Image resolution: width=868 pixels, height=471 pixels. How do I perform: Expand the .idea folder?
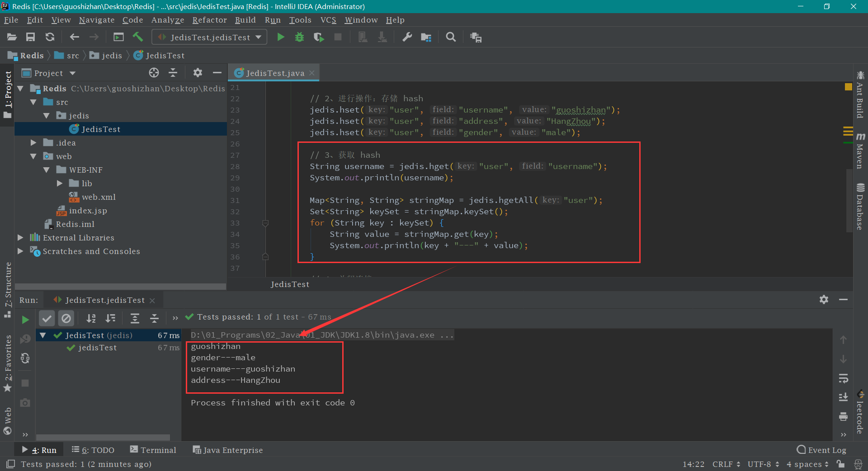point(33,143)
